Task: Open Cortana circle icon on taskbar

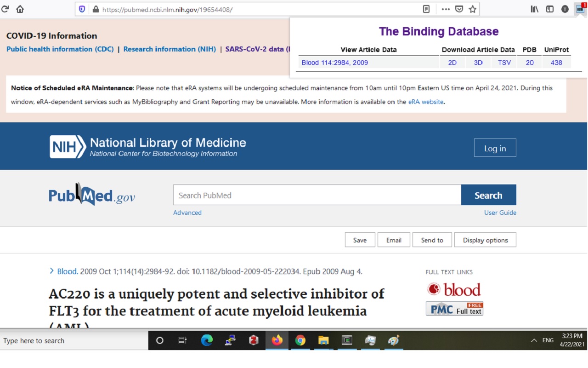Action: [160, 340]
